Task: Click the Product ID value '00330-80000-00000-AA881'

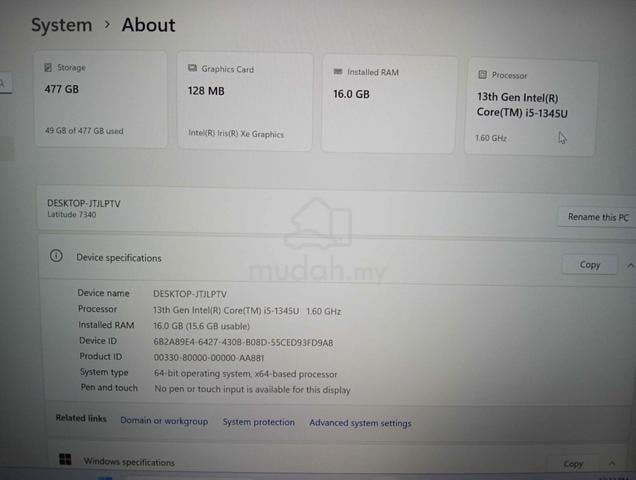Action: (x=208, y=357)
